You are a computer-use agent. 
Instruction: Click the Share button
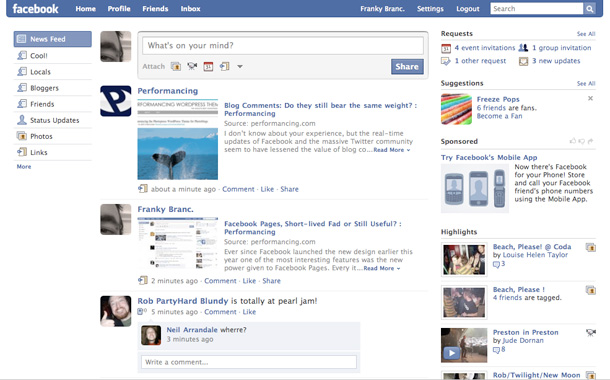(x=407, y=67)
